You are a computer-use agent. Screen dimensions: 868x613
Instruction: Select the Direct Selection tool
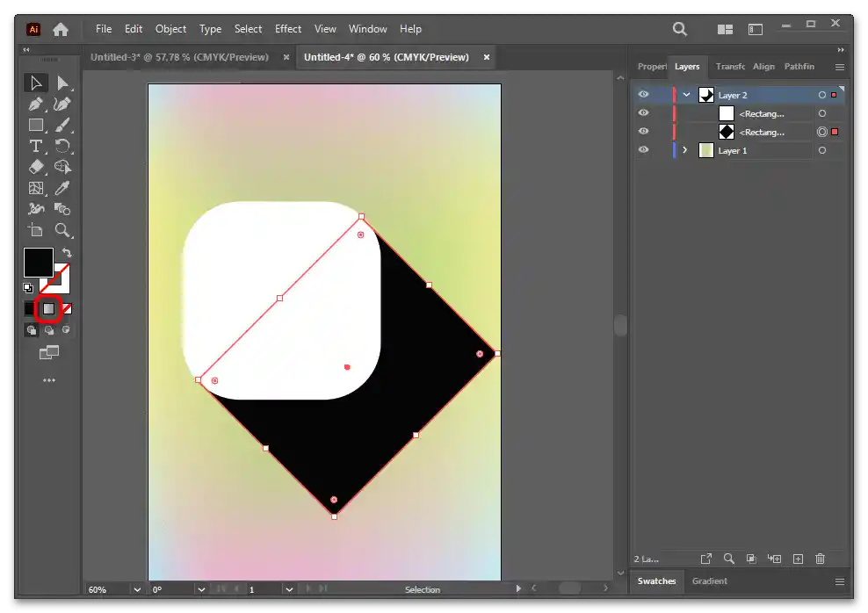tap(62, 83)
